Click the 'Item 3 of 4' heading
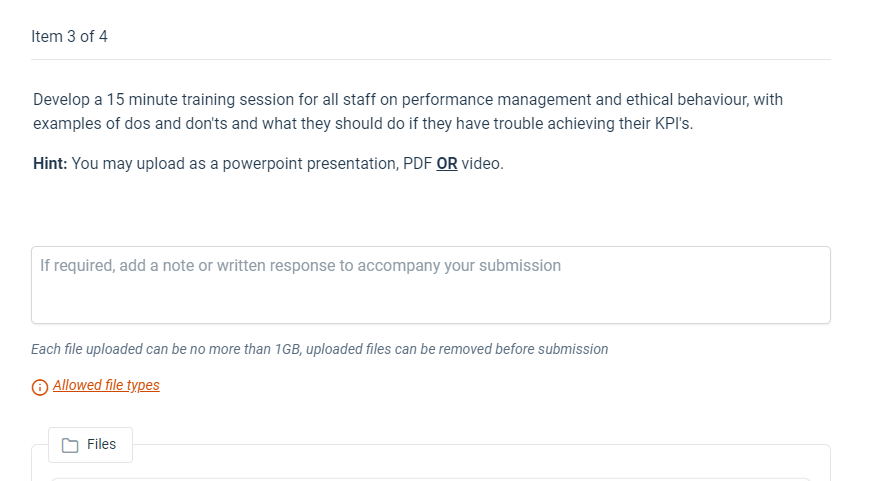Image resolution: width=877 pixels, height=481 pixels. (70, 36)
